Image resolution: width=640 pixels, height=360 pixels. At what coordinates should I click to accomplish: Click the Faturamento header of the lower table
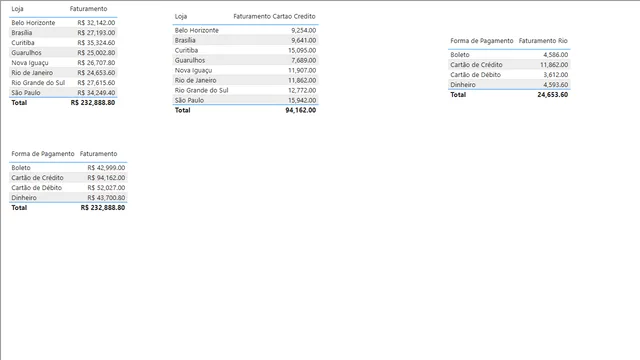[x=98, y=154]
